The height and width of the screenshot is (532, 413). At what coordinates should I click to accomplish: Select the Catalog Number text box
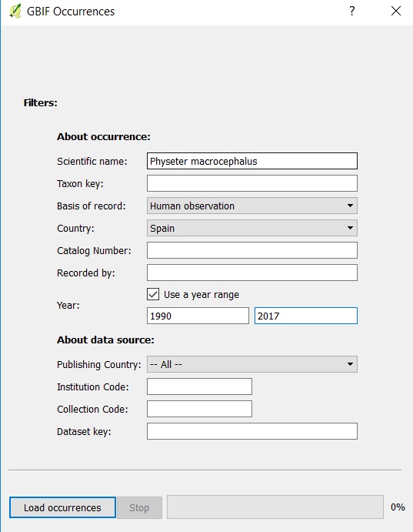tap(252, 250)
